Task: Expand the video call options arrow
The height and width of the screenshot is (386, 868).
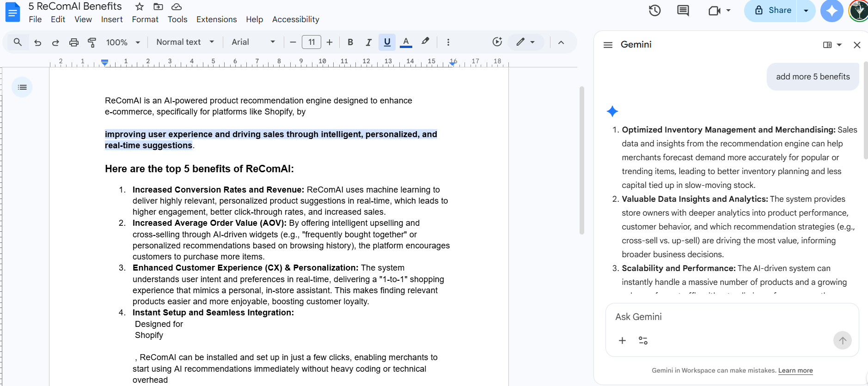Action: (728, 10)
